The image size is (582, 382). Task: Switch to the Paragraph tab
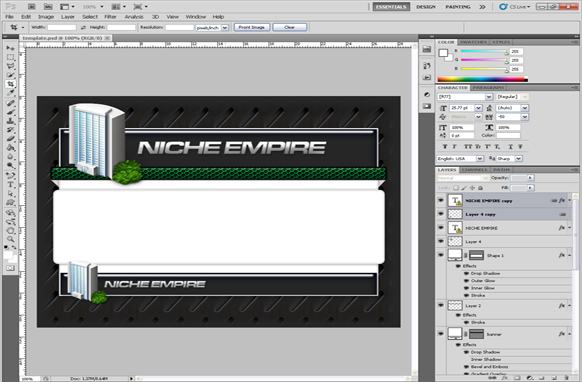coord(488,88)
